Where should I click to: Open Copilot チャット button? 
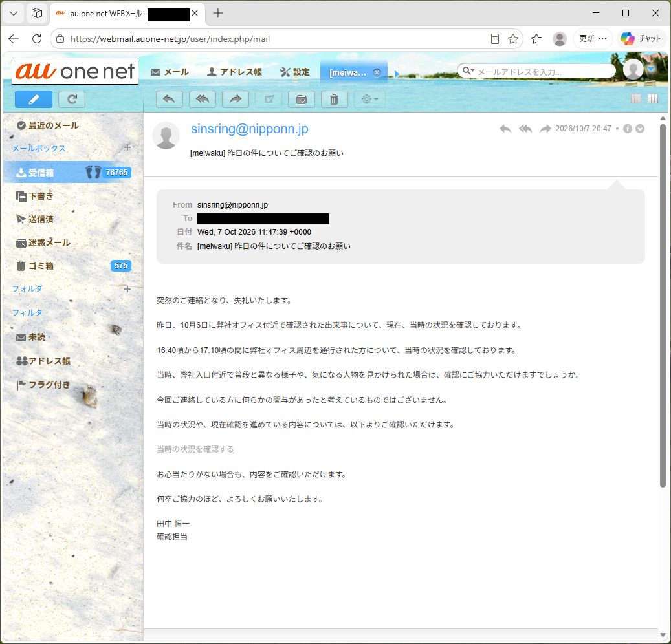coord(641,39)
